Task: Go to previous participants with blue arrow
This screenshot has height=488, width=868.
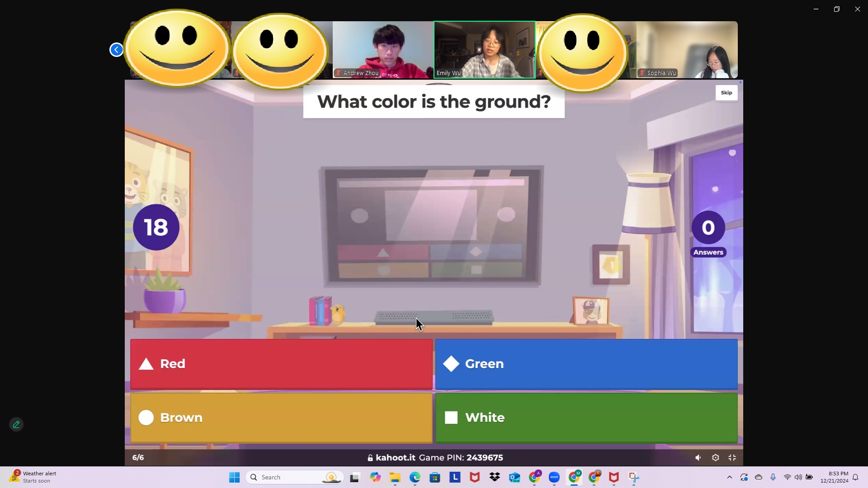Action: 116,50
